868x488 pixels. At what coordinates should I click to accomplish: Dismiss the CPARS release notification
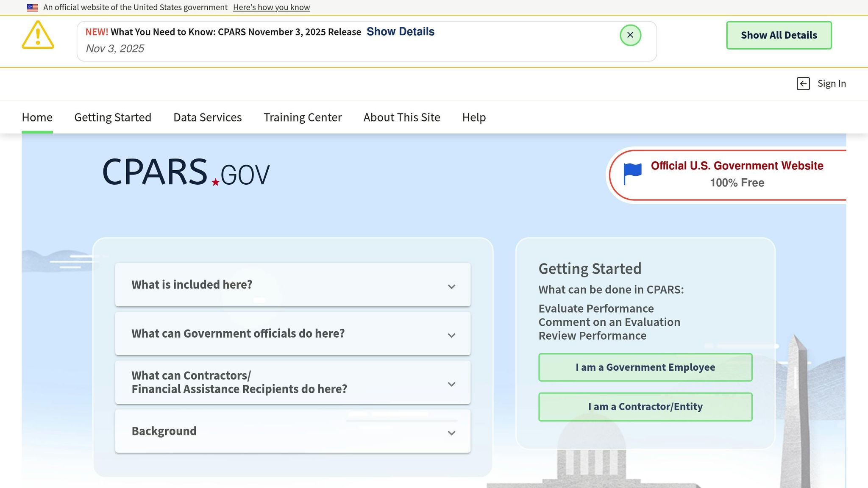(x=630, y=35)
